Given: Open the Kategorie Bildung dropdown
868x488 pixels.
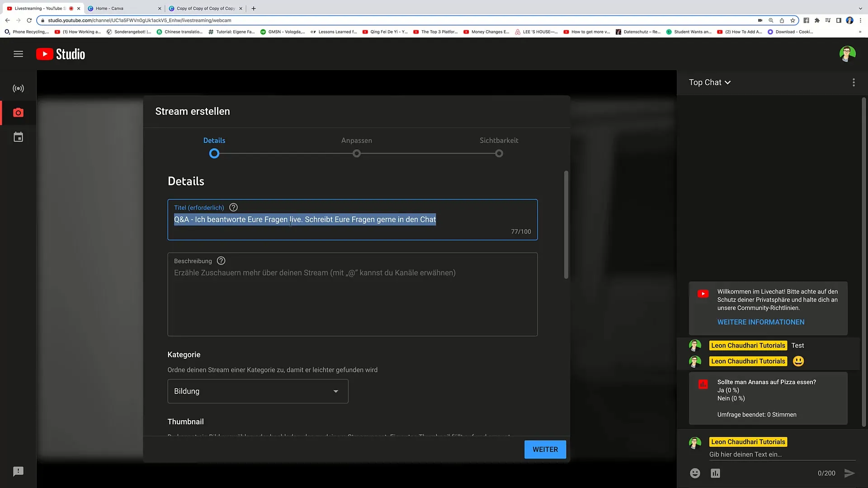Looking at the screenshot, I should (258, 391).
